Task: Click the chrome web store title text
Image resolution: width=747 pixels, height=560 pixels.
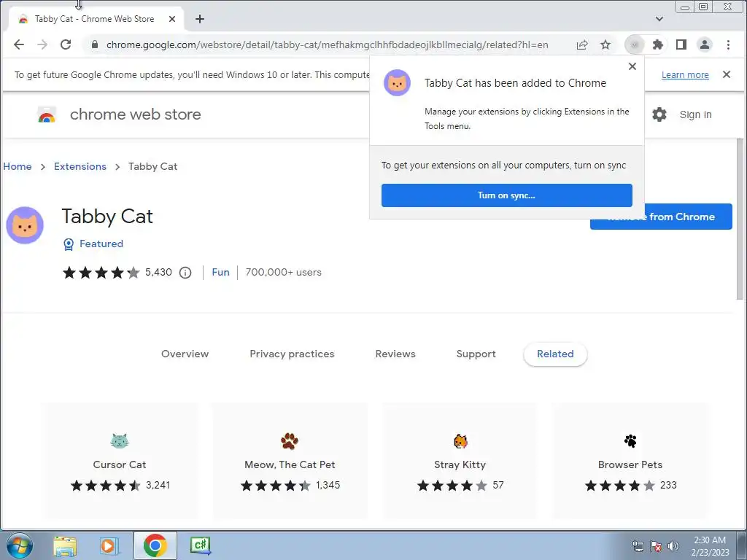Action: pyautogui.click(x=135, y=114)
